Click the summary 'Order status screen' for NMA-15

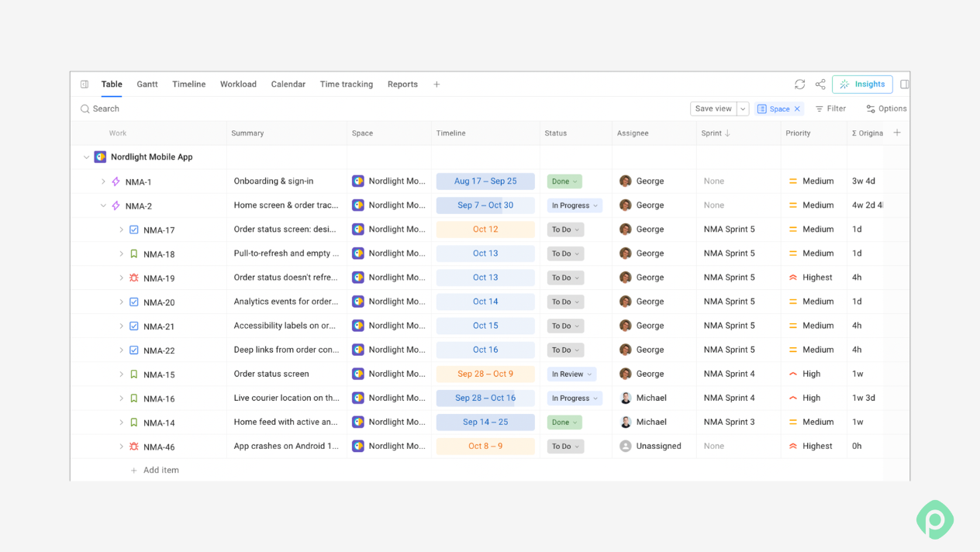coord(271,374)
